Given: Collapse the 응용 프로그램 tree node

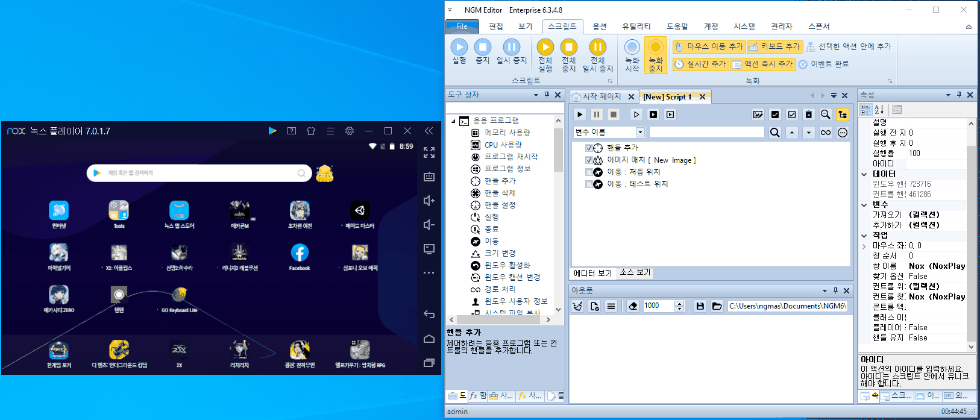Looking at the screenshot, I should coord(453,121).
